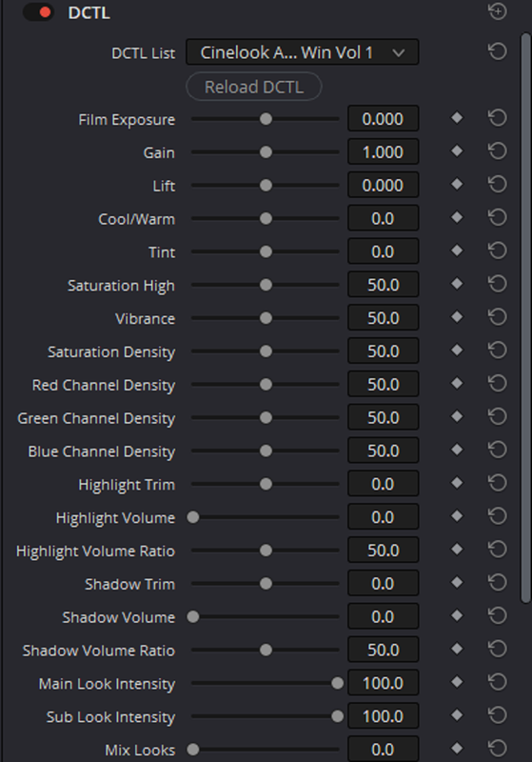Toggle the DCTL effect enable switch

point(38,12)
